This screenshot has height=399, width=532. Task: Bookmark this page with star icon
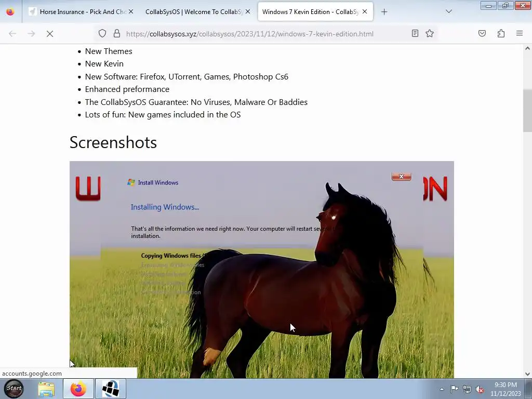point(430,33)
